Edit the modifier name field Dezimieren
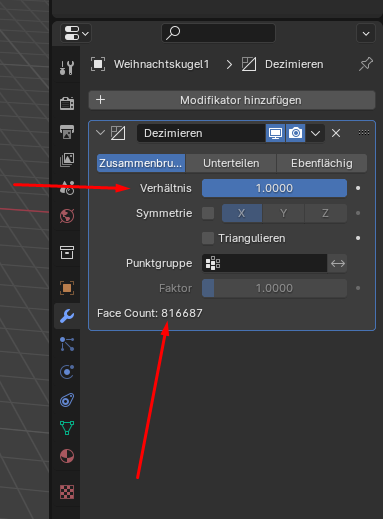The width and height of the screenshot is (383, 519). (201, 133)
